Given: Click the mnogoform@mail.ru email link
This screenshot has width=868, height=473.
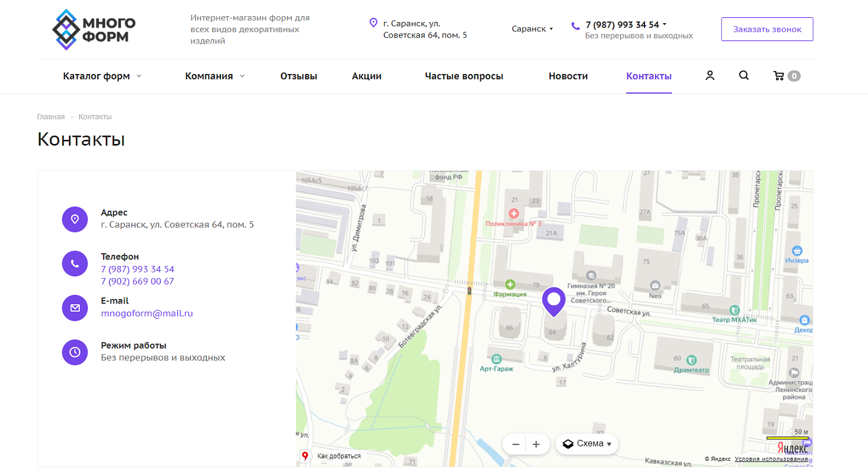Looking at the screenshot, I should click(146, 313).
